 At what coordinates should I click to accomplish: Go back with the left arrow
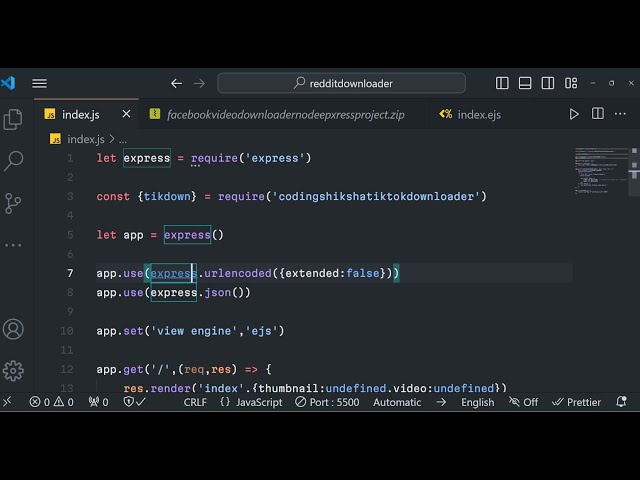tap(177, 83)
